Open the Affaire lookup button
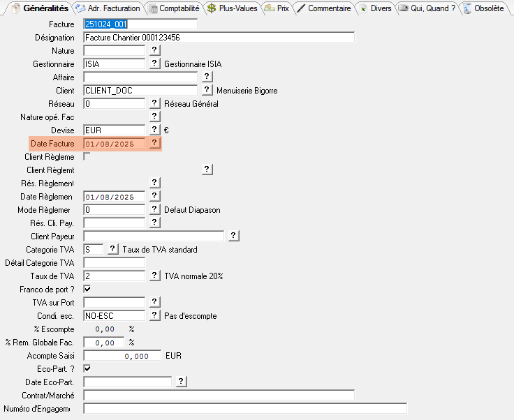 point(207,77)
